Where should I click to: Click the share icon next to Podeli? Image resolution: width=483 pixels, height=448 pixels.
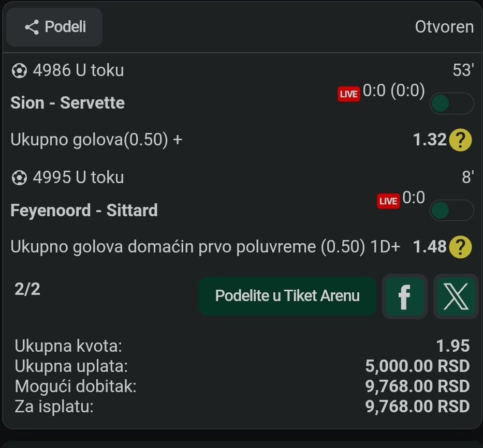pos(32,27)
